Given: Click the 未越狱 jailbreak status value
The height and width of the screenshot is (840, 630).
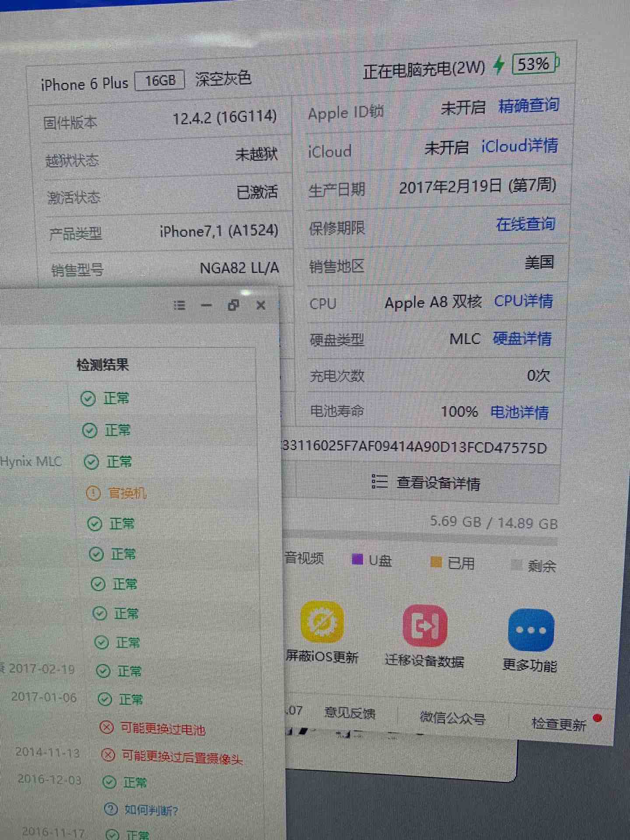Looking at the screenshot, I should 257,154.
